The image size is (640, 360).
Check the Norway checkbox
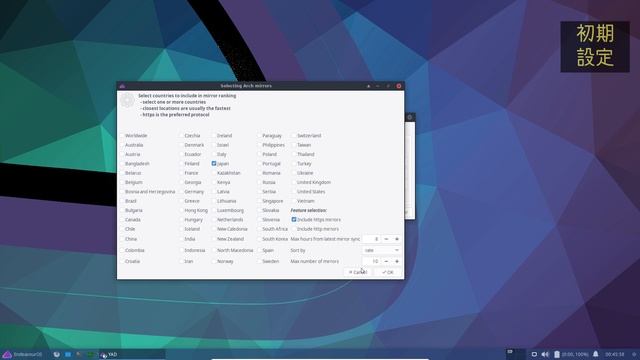[213, 261]
